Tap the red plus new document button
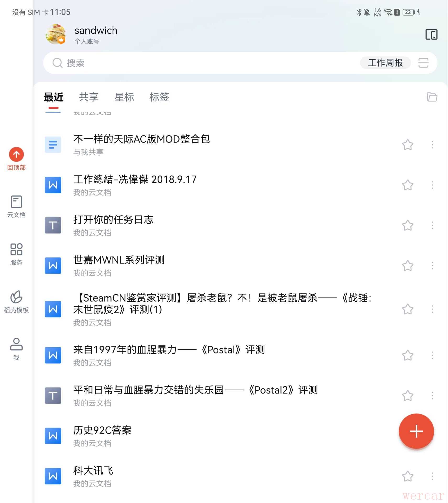Viewport: 448px width, 503px height. [x=416, y=431]
